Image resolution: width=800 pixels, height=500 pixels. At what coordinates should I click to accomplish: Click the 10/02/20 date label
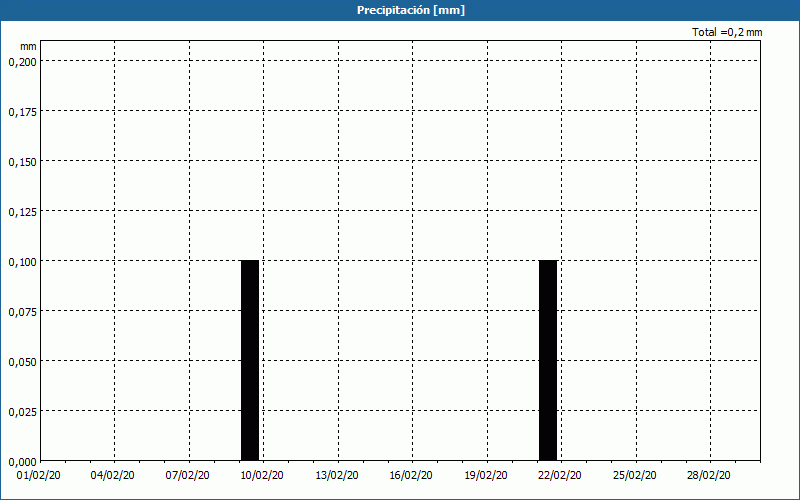[262, 476]
